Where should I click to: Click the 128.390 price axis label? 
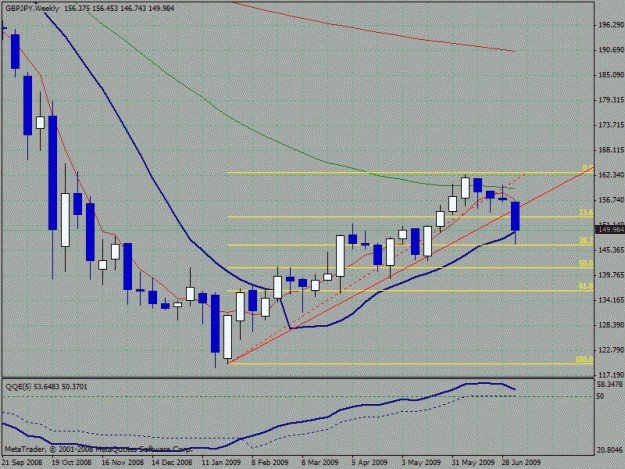point(611,325)
